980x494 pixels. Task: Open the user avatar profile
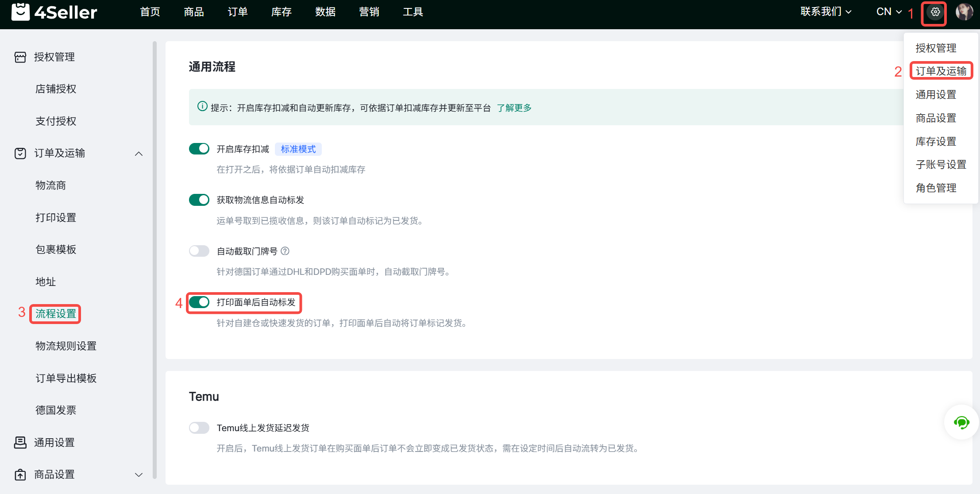coord(964,12)
